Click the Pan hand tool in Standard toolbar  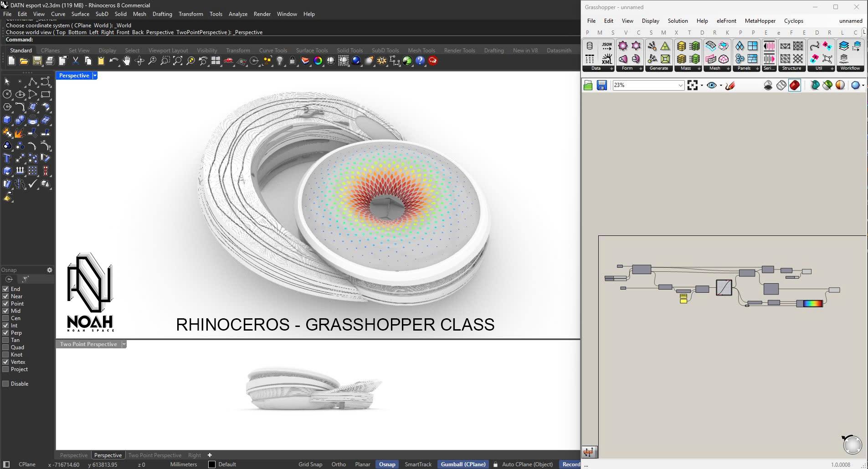(x=127, y=61)
